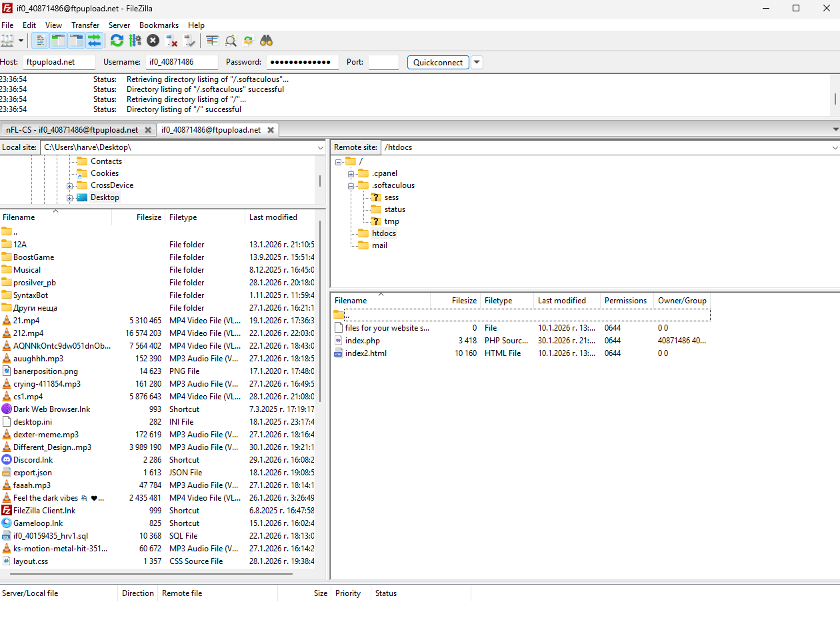Switch to the nFL-CS connection tab
840x636 pixels.
[72, 130]
